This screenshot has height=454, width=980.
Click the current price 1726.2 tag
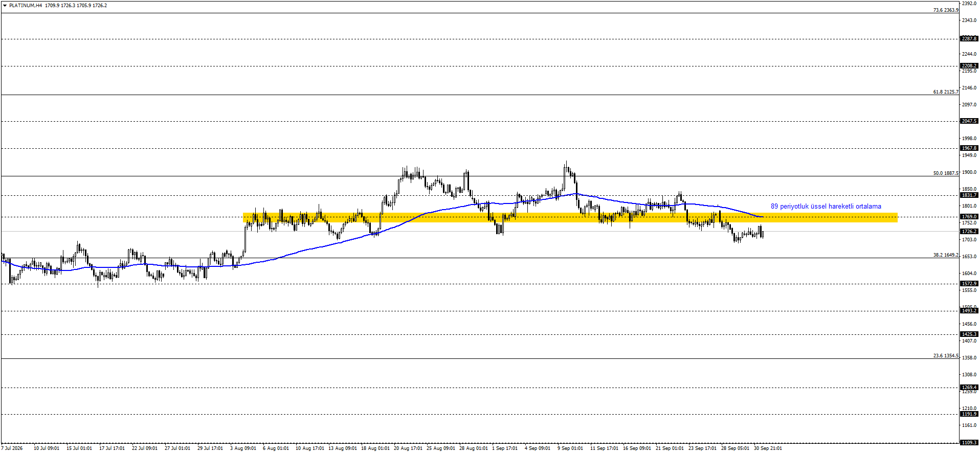click(969, 232)
